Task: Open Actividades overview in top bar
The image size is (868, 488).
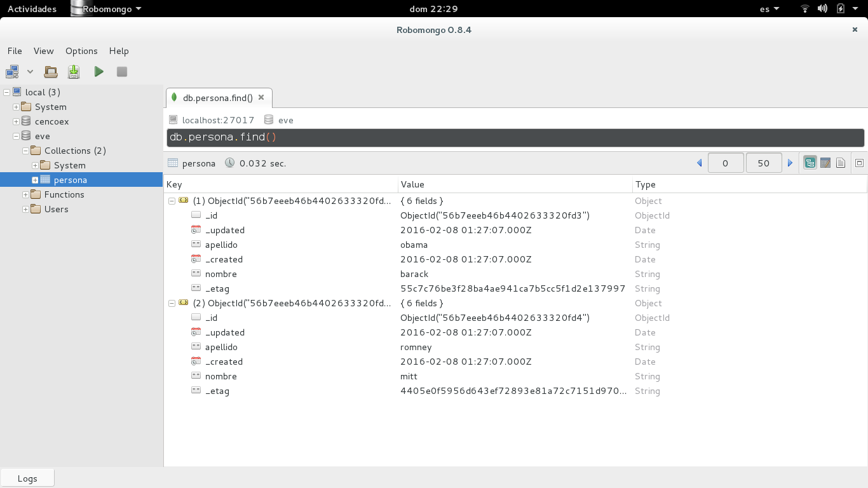Action: tap(32, 9)
